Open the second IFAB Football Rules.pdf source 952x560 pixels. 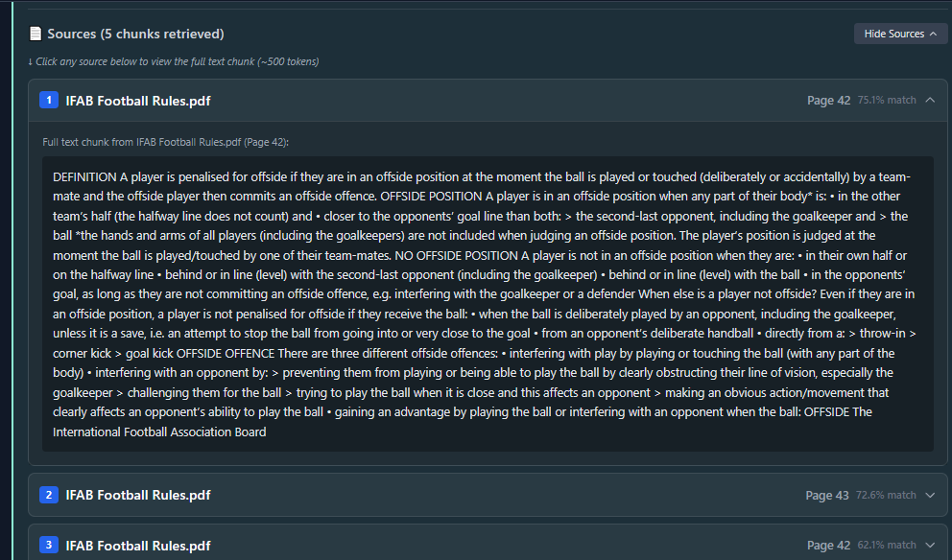(137, 495)
